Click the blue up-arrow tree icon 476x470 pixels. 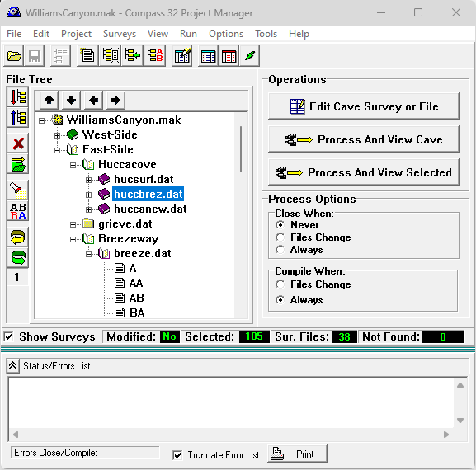(x=17, y=117)
